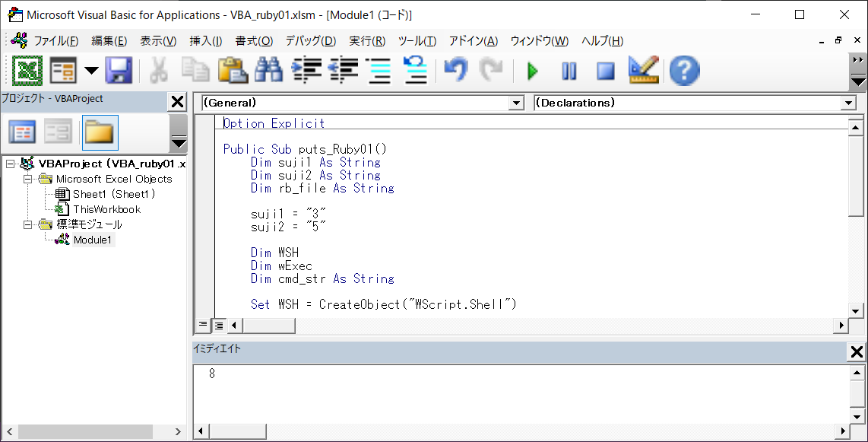
Task: Open help with the question mark icon
Action: tap(684, 71)
